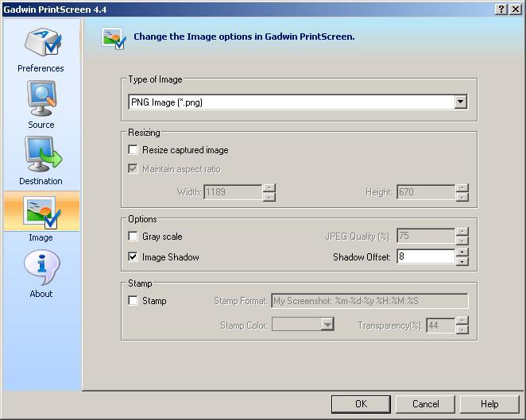526x420 pixels.
Task: Toggle Maintain aspect ratio checkbox
Action: tap(133, 168)
